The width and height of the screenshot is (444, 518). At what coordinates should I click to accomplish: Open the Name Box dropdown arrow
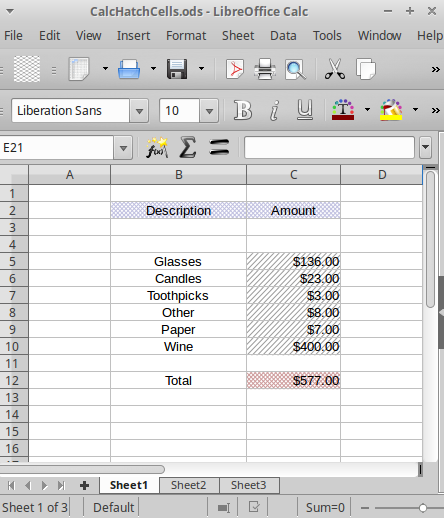point(123,148)
